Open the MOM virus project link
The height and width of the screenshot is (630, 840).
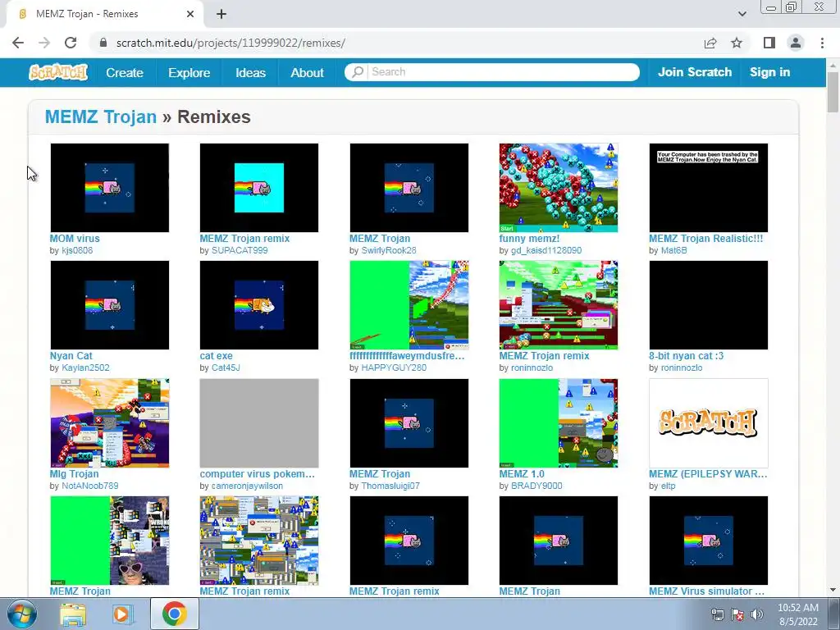pos(75,239)
